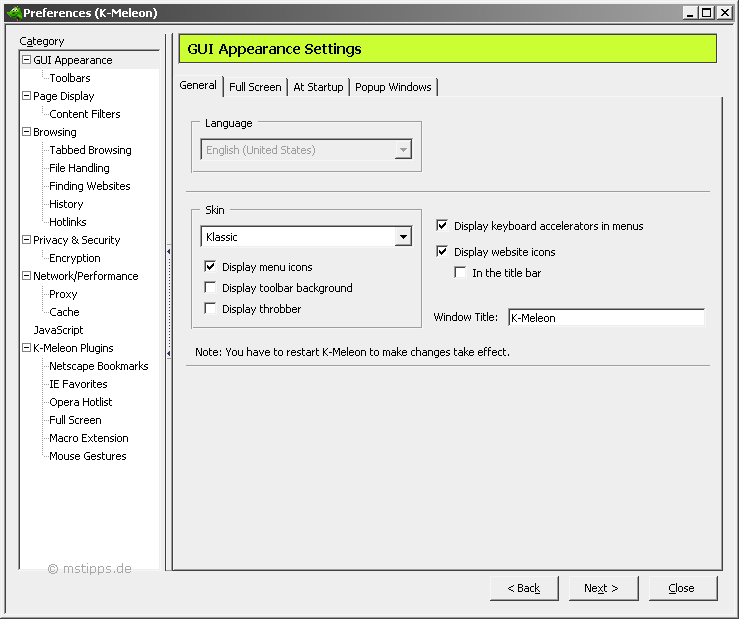This screenshot has height=619, width=739.
Task: Open Mouse Gestures plugin settings
Action: click(88, 456)
